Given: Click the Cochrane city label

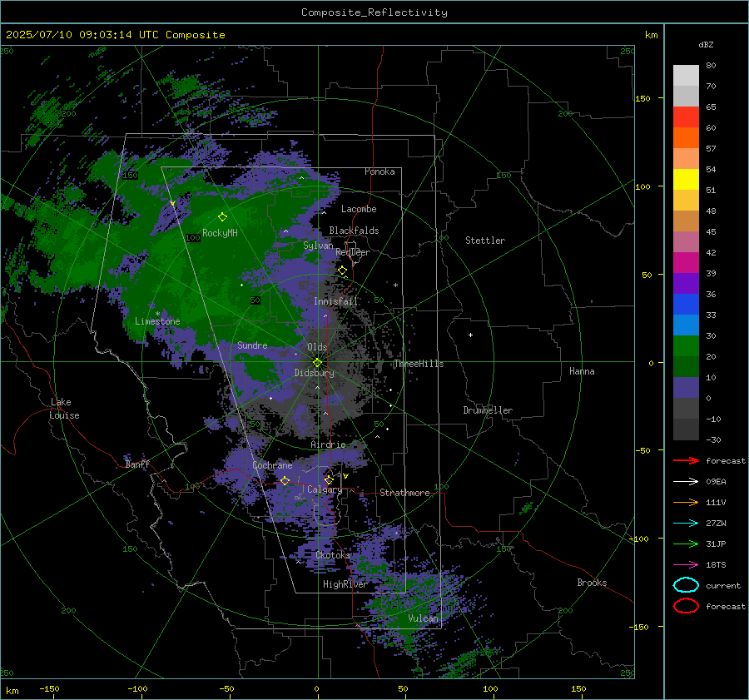Looking at the screenshot, I should coord(272,465).
